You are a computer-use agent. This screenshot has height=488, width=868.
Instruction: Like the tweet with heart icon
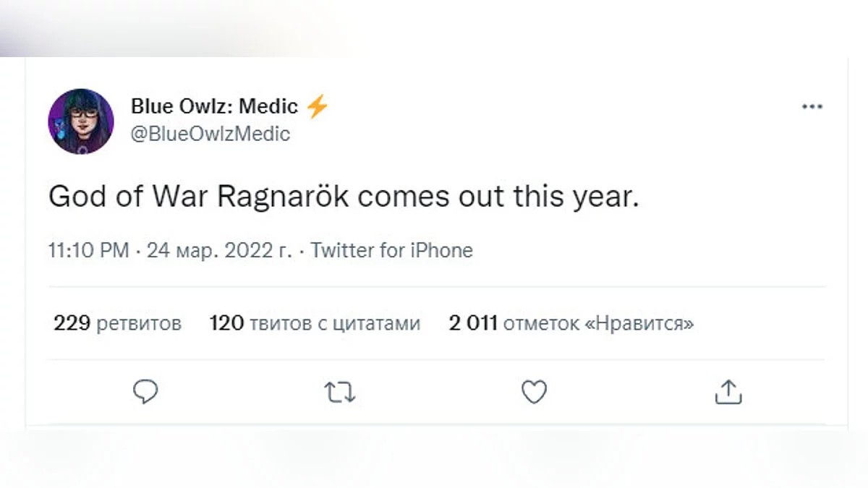tap(534, 392)
